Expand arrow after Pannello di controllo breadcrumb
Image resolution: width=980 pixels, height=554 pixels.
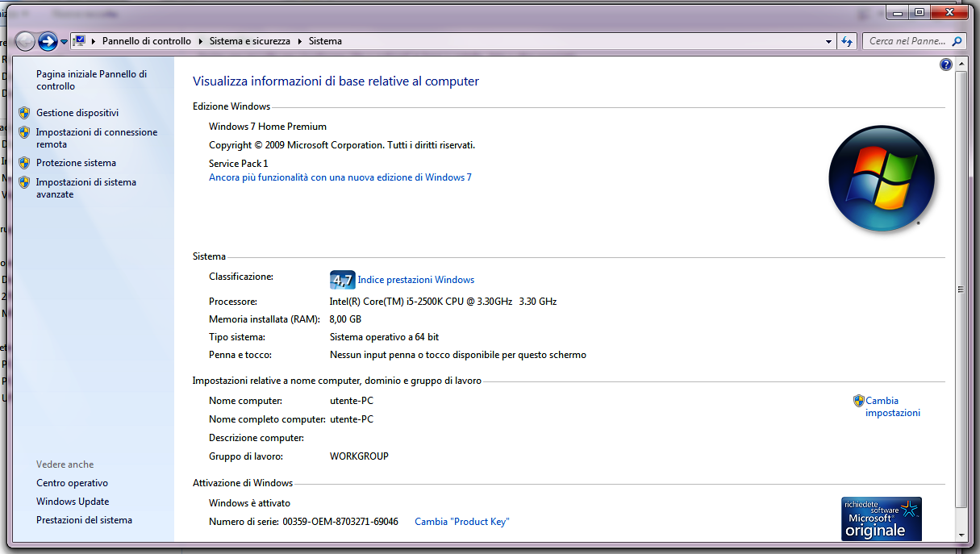coord(201,41)
